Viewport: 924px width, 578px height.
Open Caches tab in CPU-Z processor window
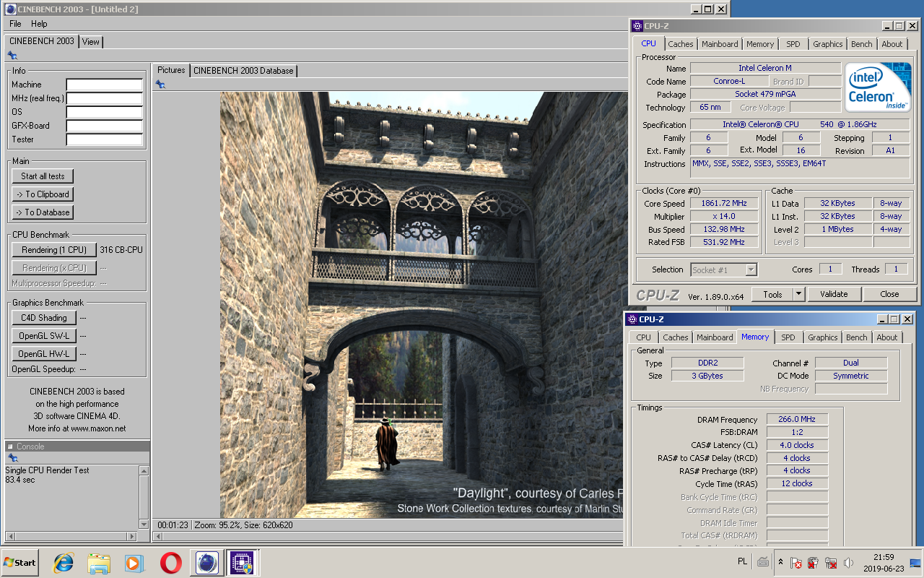[x=680, y=44]
